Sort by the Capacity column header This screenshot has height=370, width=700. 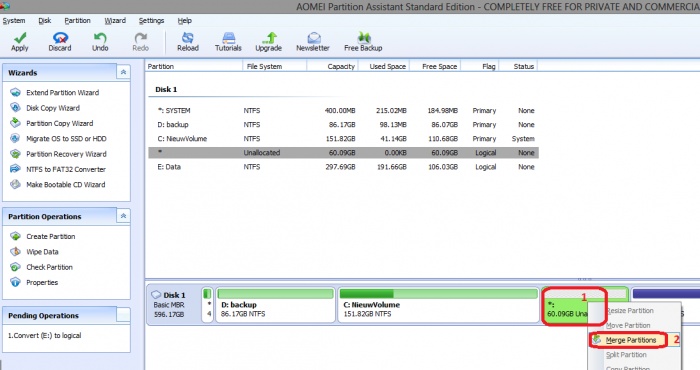click(x=332, y=66)
